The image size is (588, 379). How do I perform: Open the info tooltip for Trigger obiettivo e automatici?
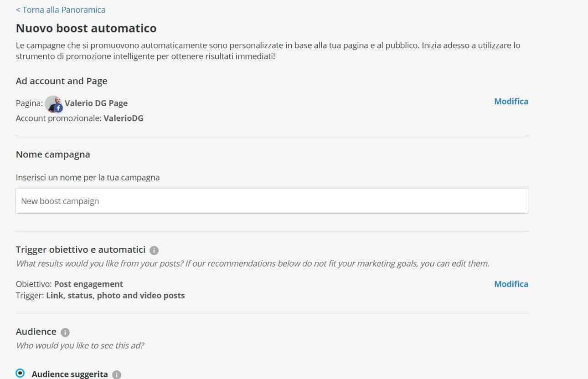[154, 250]
